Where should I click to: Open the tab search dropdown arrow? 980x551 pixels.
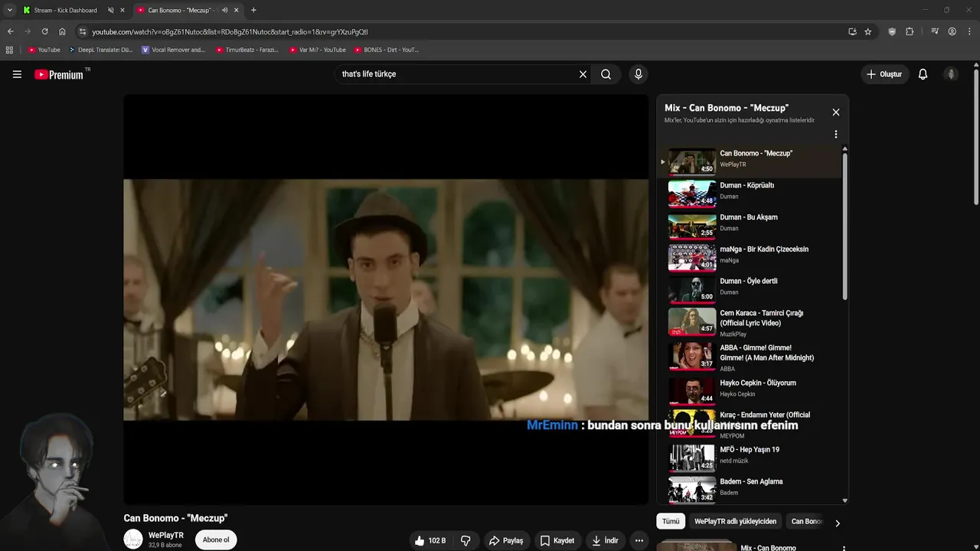point(9,10)
